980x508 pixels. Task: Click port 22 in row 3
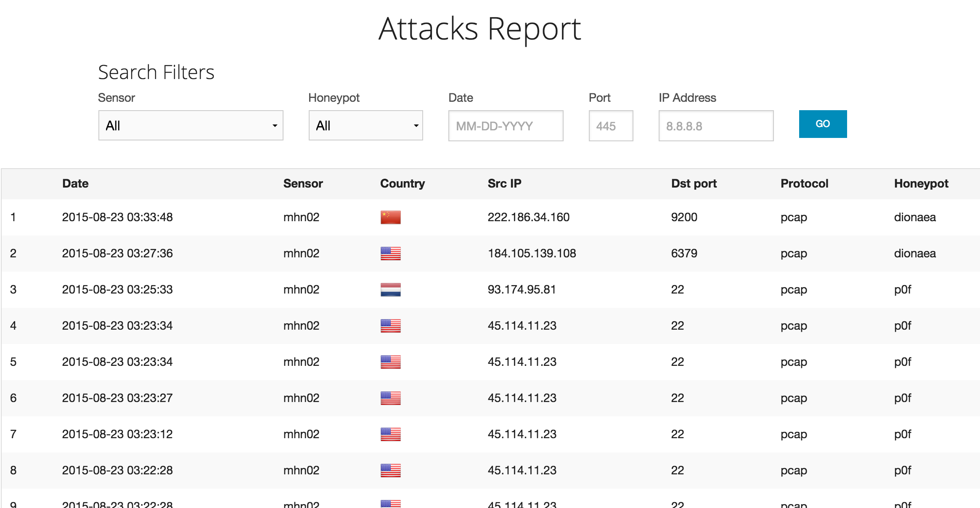(x=677, y=289)
